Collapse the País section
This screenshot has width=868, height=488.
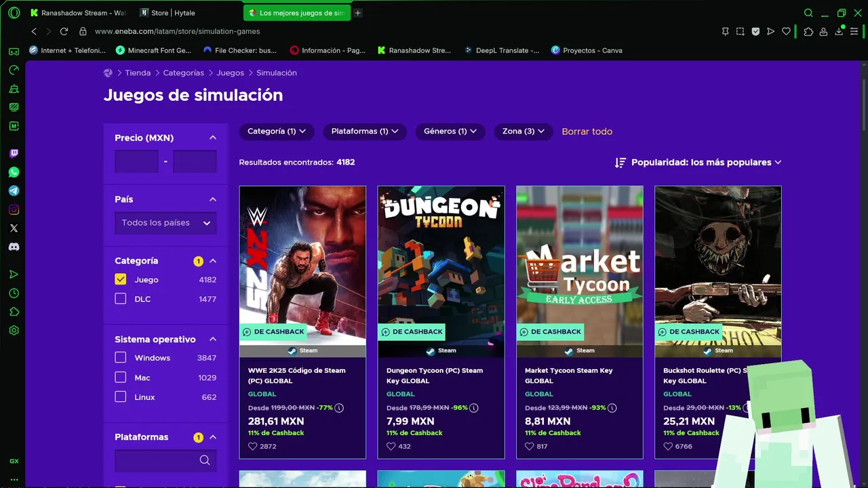pyautogui.click(x=213, y=199)
